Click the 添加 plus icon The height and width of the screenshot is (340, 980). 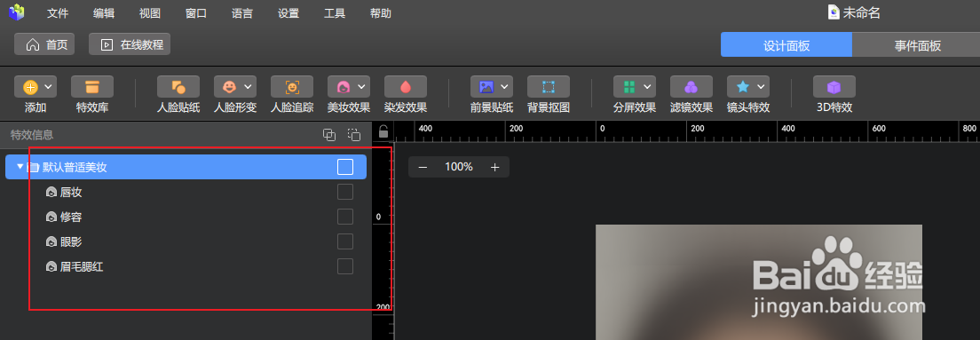30,87
